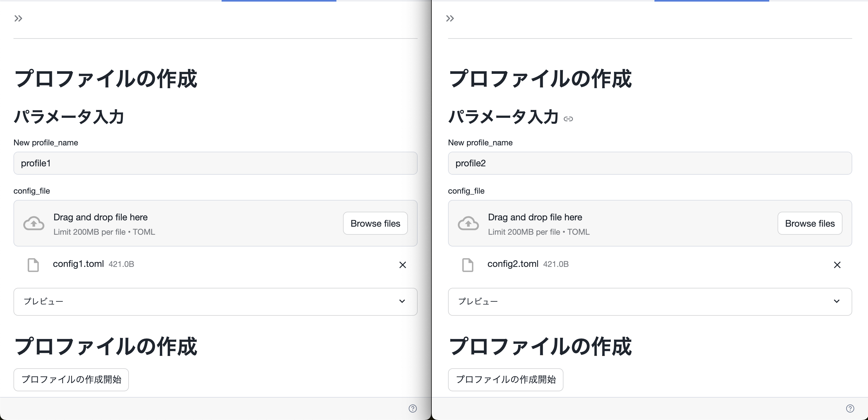This screenshot has height=420, width=868.
Task: Start profile creation for profile1
Action: point(71,379)
